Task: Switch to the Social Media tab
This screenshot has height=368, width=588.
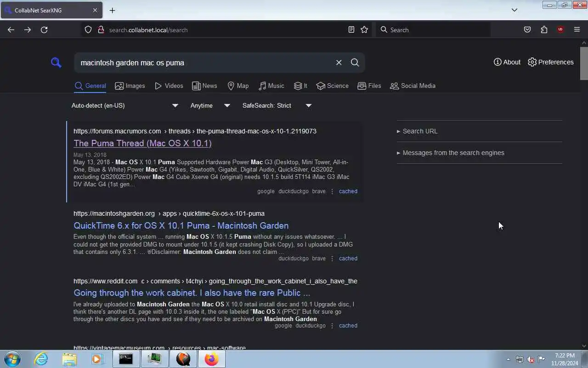Action: pyautogui.click(x=413, y=86)
